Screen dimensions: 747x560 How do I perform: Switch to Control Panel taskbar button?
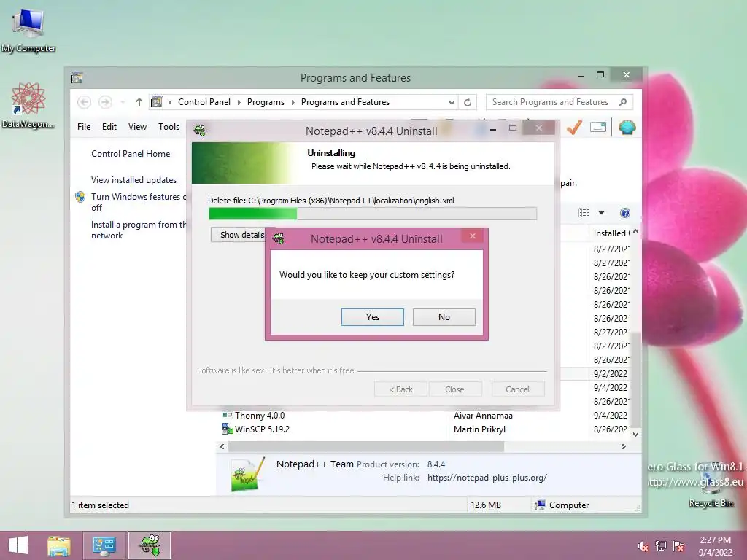pyautogui.click(x=104, y=545)
